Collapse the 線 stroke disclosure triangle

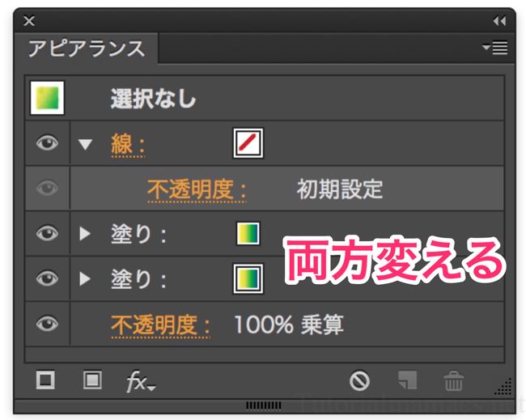coord(85,144)
